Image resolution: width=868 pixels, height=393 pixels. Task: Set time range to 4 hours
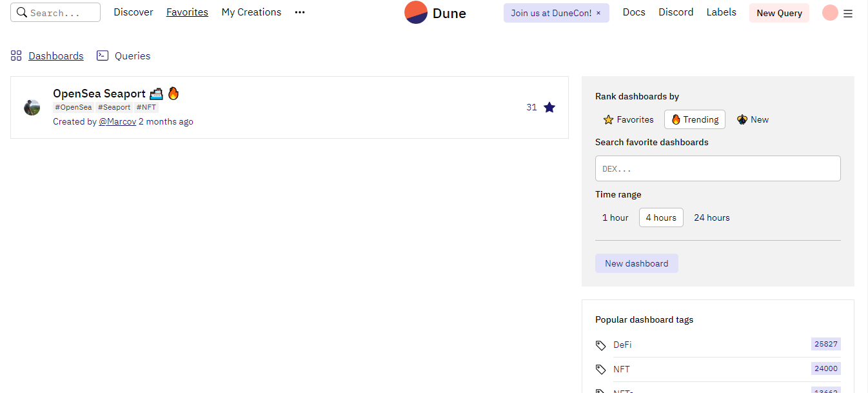[661, 217]
